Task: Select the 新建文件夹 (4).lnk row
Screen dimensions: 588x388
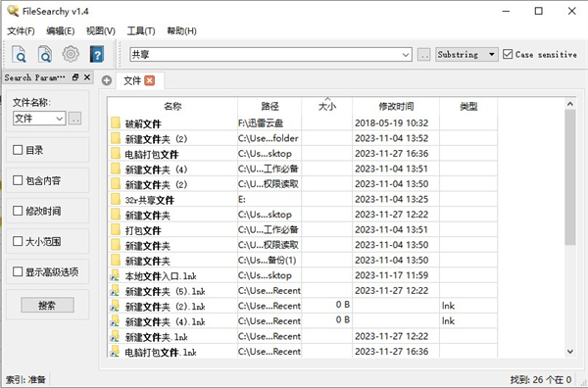Action: [302, 321]
